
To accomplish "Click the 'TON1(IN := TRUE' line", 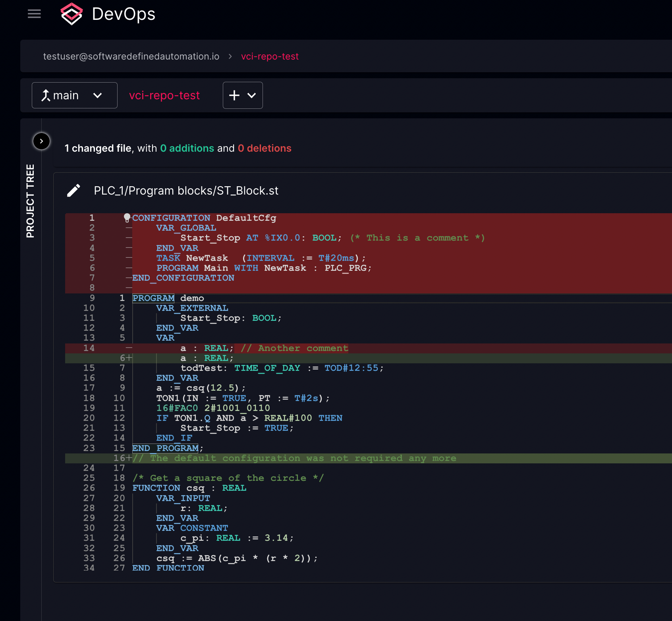I will coord(243,398).
